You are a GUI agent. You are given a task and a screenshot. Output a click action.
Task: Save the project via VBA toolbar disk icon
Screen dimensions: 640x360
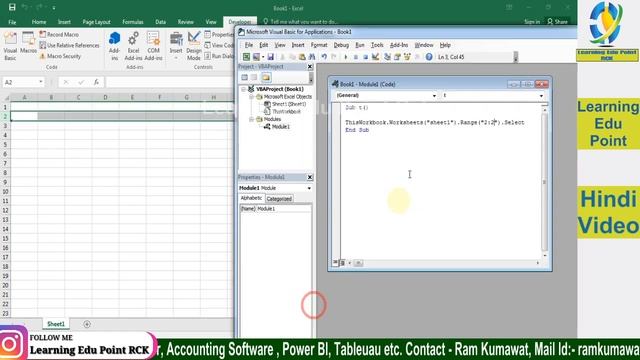coord(271,57)
